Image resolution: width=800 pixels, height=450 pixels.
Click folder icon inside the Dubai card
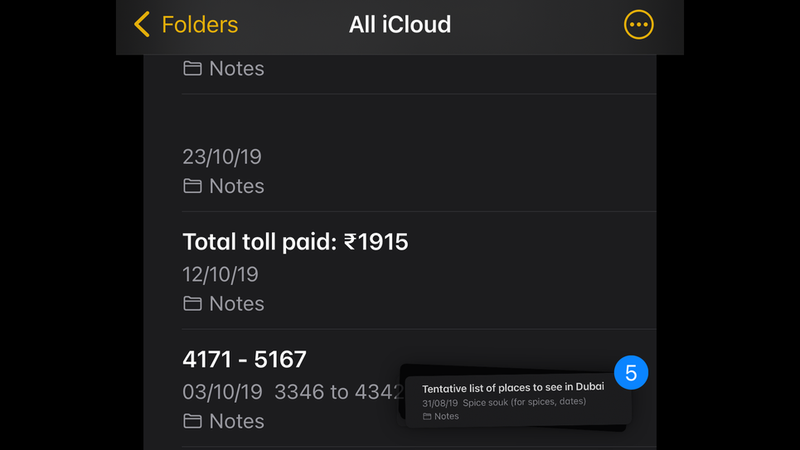tap(427, 416)
